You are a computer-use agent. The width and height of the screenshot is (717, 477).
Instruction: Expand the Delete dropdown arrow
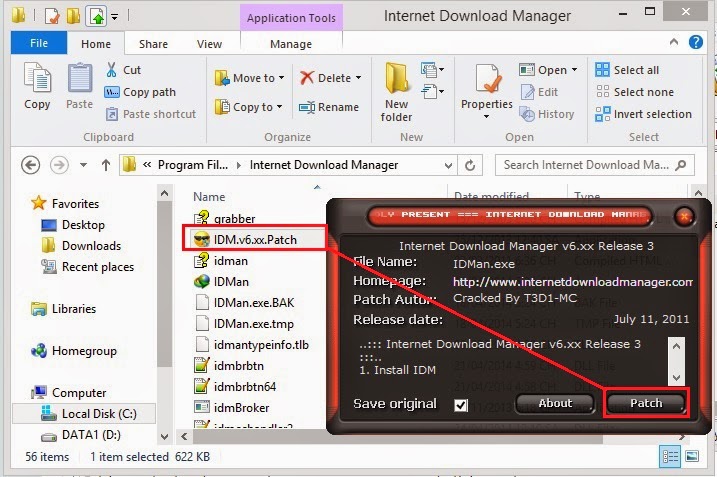pyautogui.click(x=358, y=78)
